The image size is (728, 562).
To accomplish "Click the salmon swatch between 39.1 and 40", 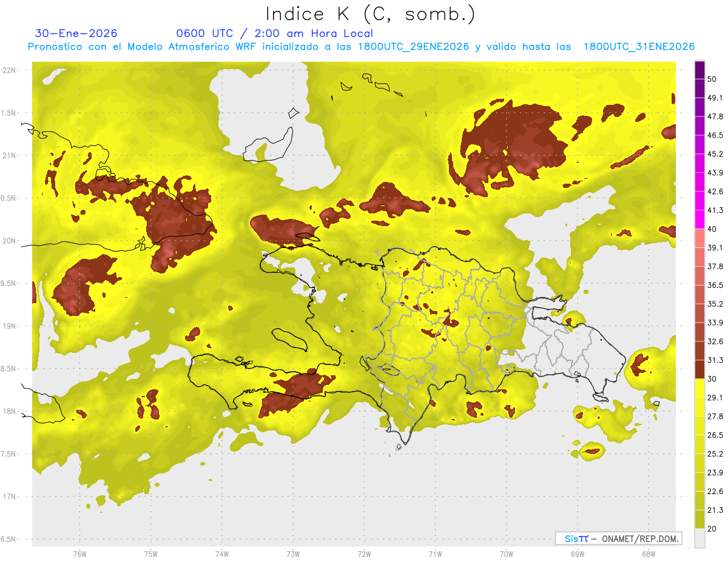I will pos(699,238).
